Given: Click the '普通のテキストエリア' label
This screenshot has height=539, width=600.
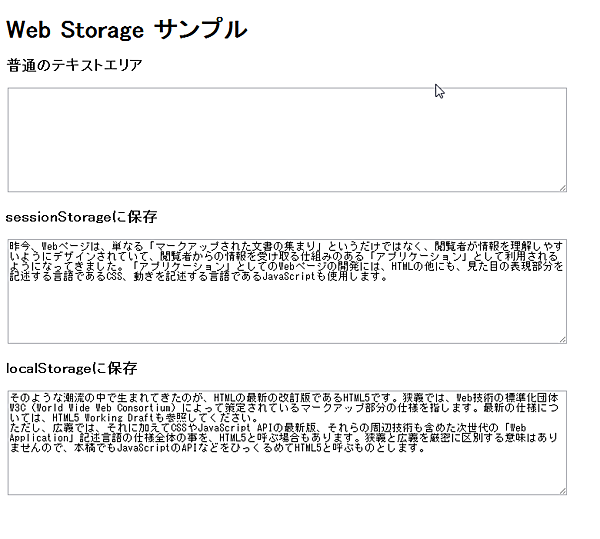Looking at the screenshot, I should (x=75, y=66).
